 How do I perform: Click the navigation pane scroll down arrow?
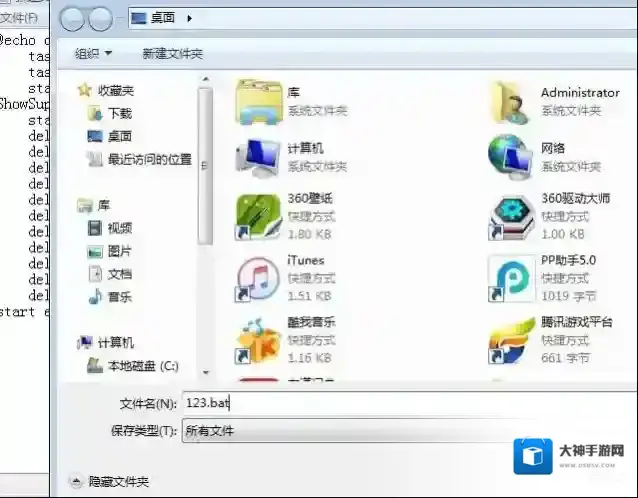click(x=205, y=372)
